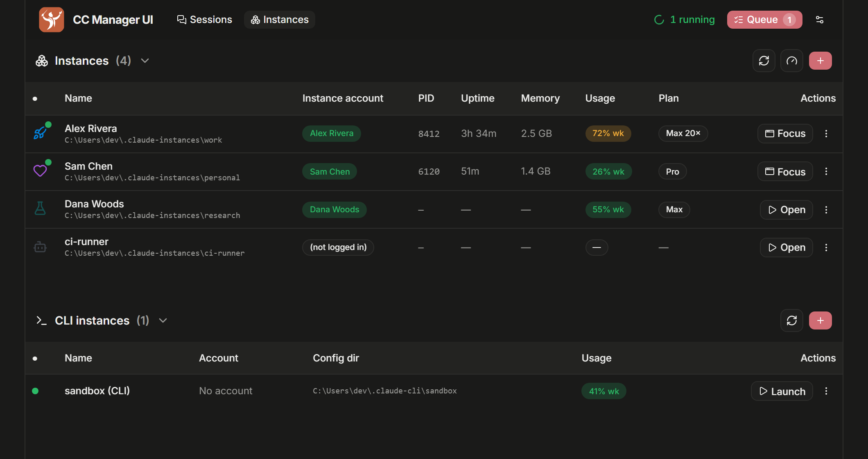This screenshot has height=459, width=868.
Task: Click the ci-runner instance name
Action: pyautogui.click(x=86, y=241)
